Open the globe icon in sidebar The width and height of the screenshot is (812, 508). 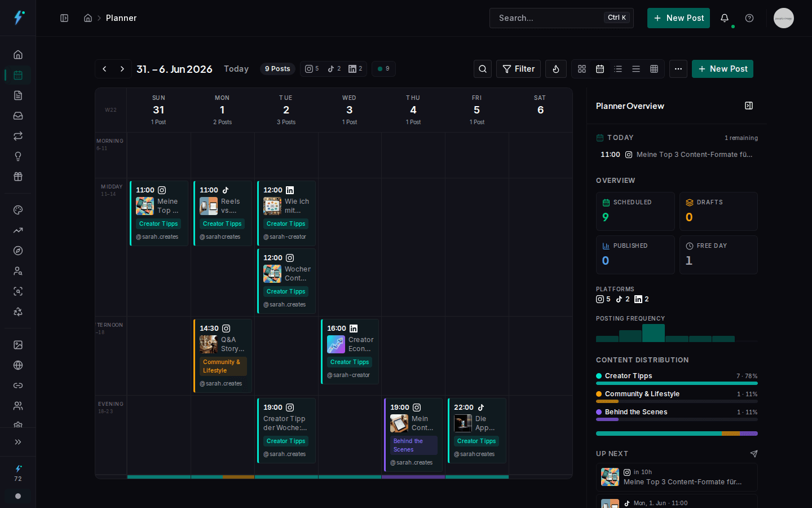(18, 365)
